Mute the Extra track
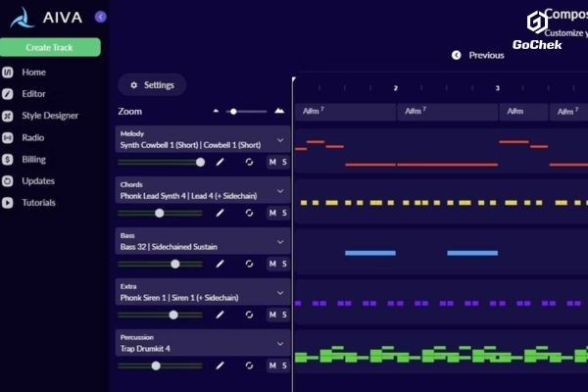This screenshot has width=588, height=392. coord(272,315)
